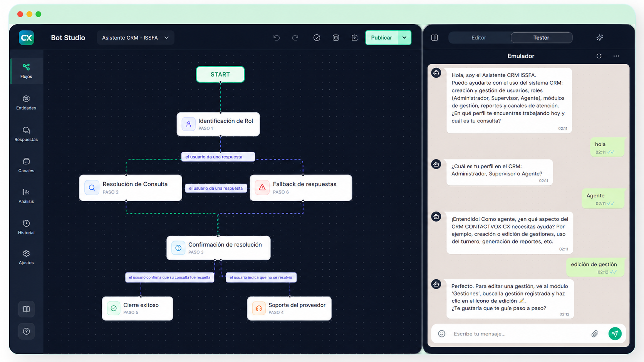The width and height of the screenshot is (644, 362).
Task: Redo the last flow change
Action: 295,38
